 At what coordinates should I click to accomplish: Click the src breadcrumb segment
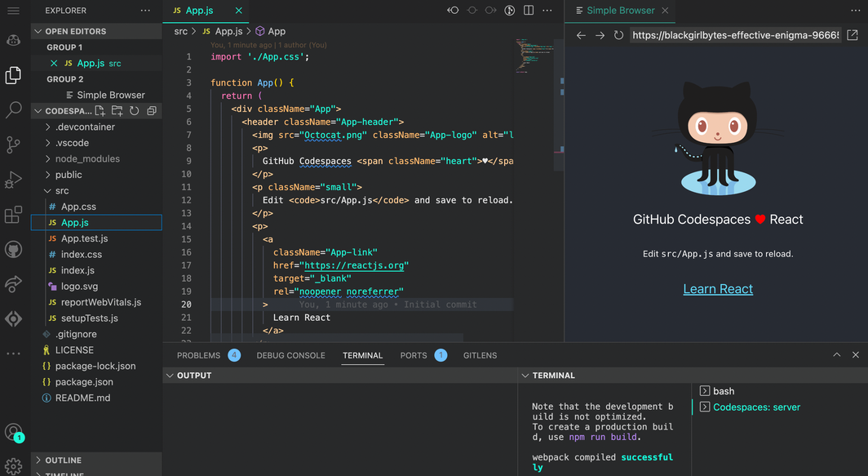[181, 32]
